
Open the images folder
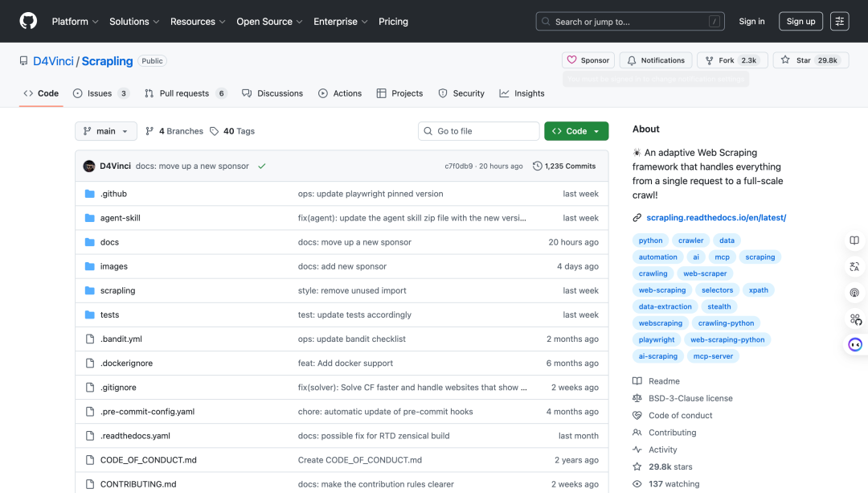(114, 266)
